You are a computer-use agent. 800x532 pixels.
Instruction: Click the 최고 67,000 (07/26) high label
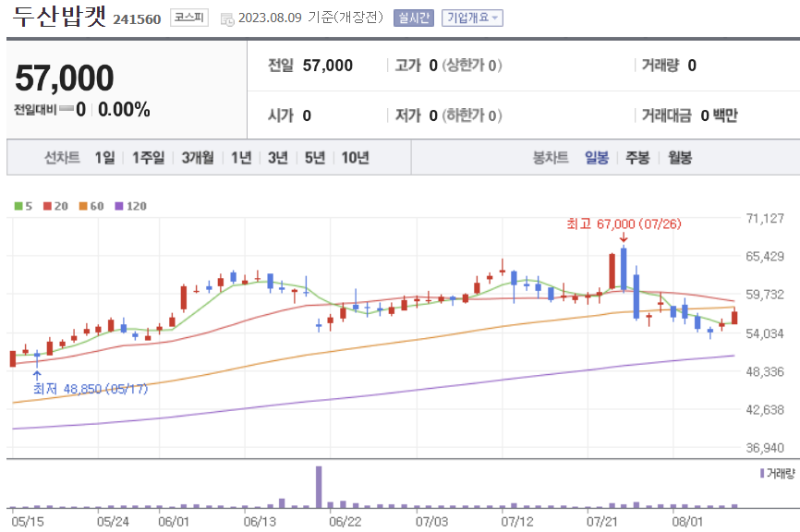(624, 224)
